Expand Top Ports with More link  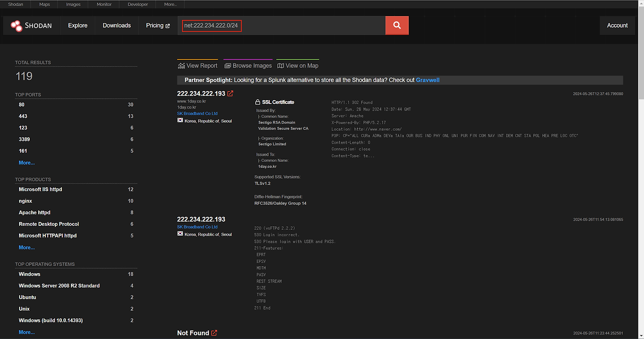point(27,163)
